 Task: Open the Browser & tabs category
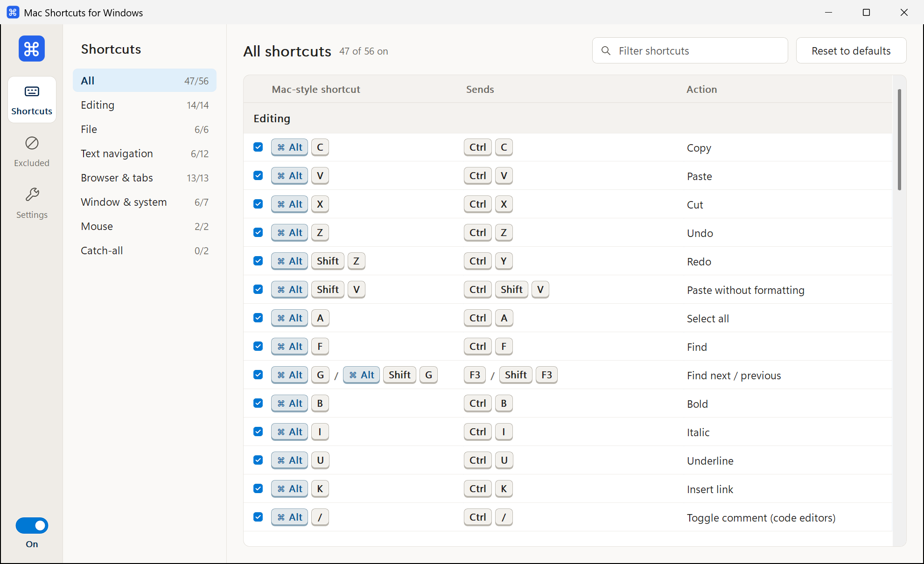click(145, 178)
